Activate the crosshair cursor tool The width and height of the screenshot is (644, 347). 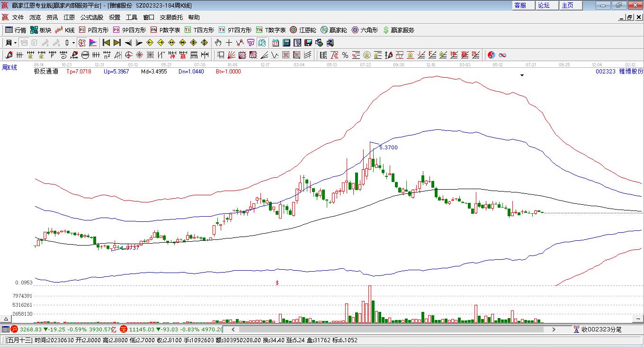coord(229,43)
